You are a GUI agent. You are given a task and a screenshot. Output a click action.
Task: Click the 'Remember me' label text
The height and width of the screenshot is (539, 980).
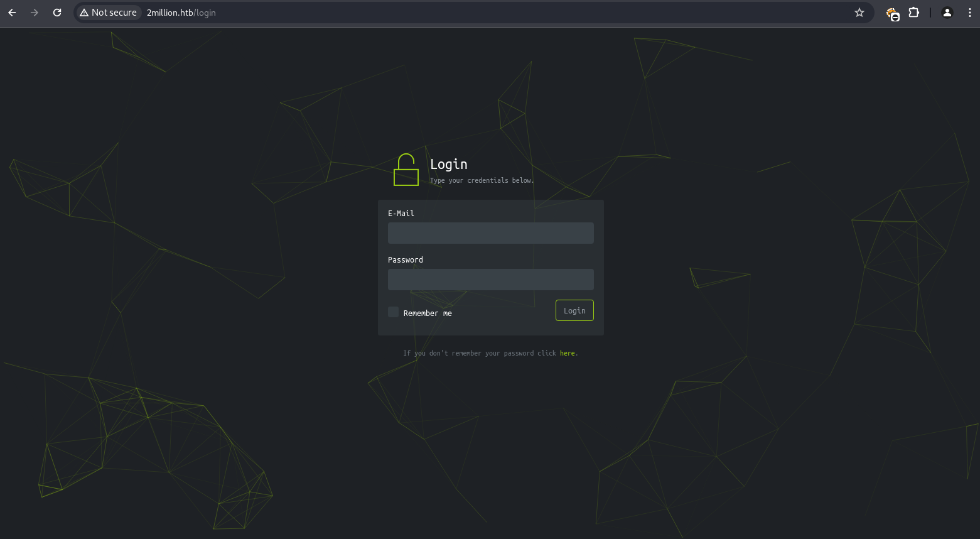(x=428, y=313)
